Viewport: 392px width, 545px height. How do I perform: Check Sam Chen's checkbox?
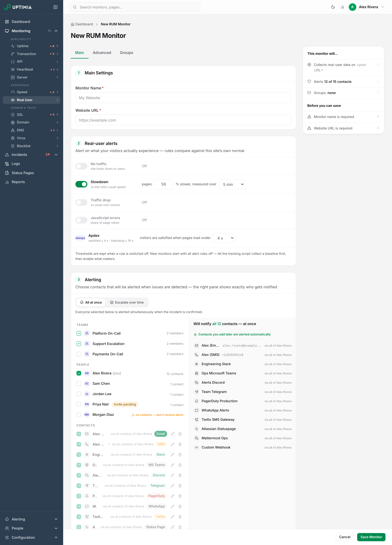pyautogui.click(x=79, y=384)
